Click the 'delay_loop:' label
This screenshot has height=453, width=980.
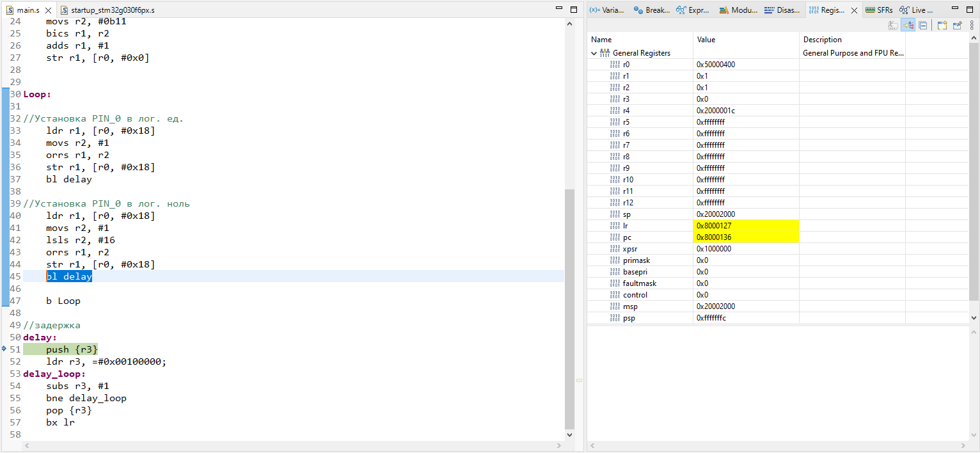54,374
